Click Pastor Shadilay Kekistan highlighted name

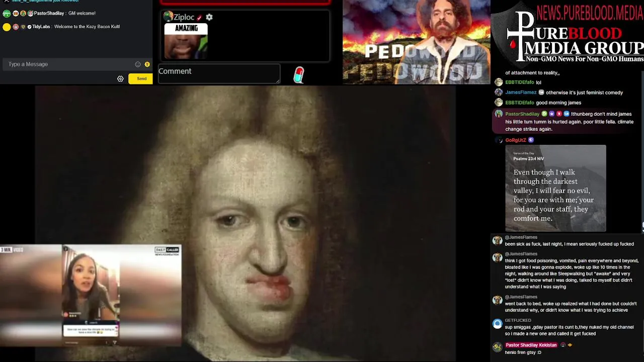coord(531,345)
